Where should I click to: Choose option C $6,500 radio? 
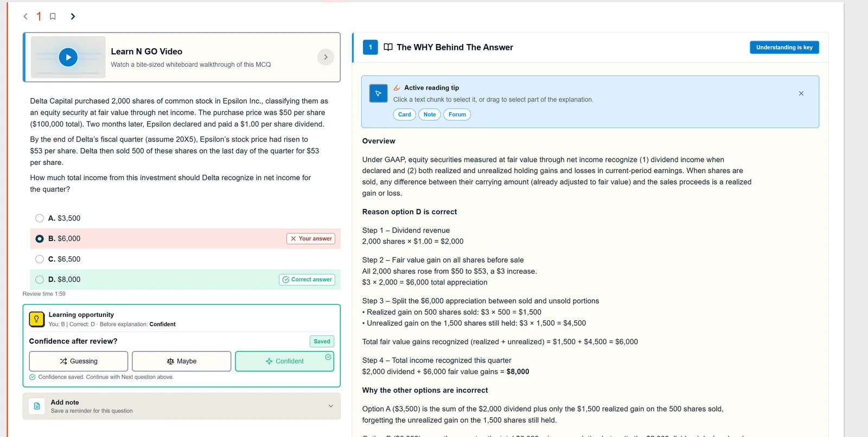40,259
